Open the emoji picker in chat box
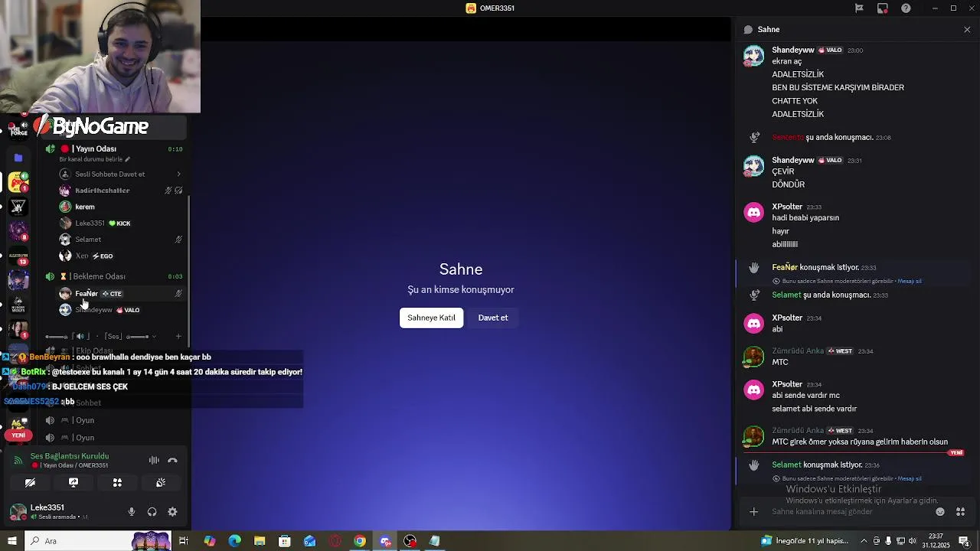The width and height of the screenshot is (980, 551). 940,512
